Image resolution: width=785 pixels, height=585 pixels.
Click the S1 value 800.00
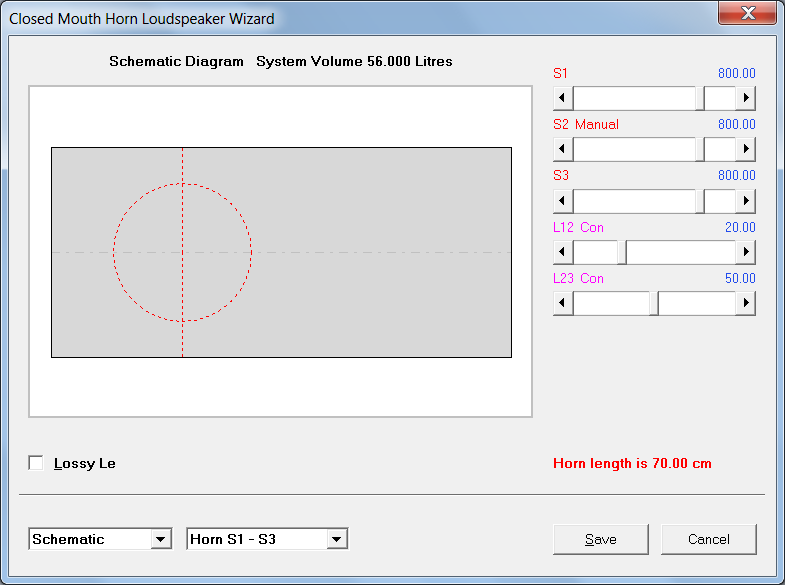tap(736, 74)
